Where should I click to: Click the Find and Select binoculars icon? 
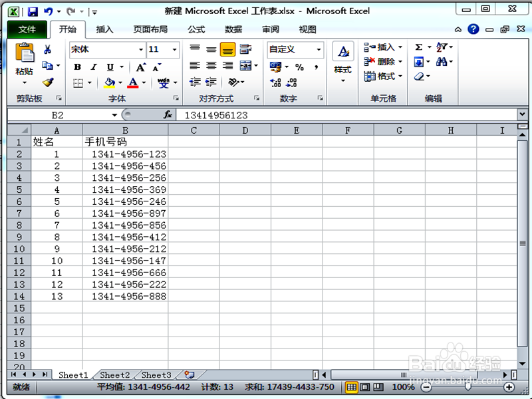442,62
